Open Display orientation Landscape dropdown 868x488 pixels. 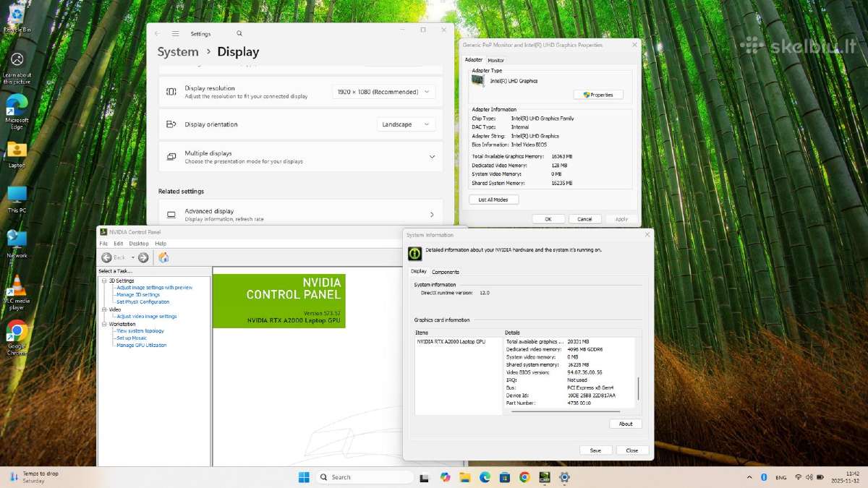[x=406, y=124]
